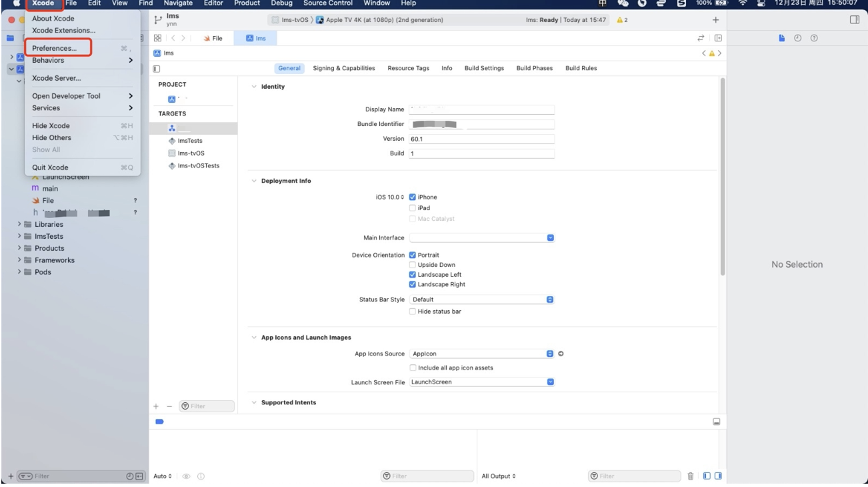Click the Version field showing 60.1
Image resolution: width=868 pixels, height=487 pixels.
[x=482, y=139]
